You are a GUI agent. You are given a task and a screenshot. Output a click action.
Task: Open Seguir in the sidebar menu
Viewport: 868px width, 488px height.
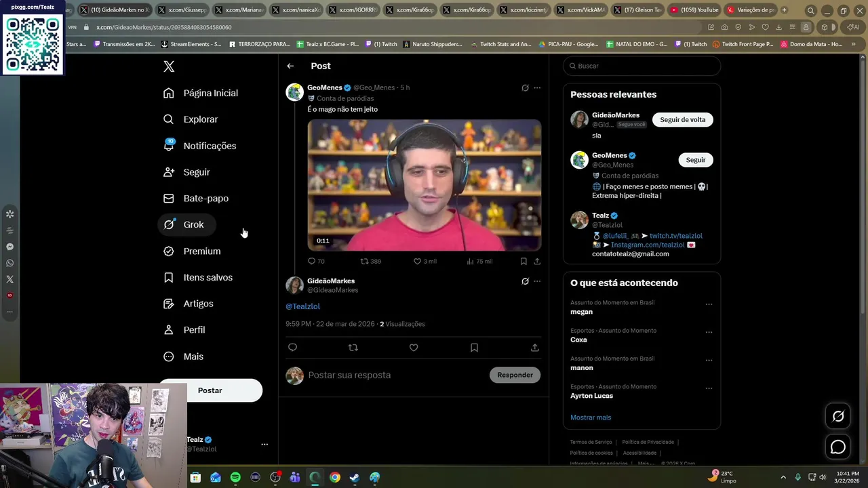[x=186, y=172]
